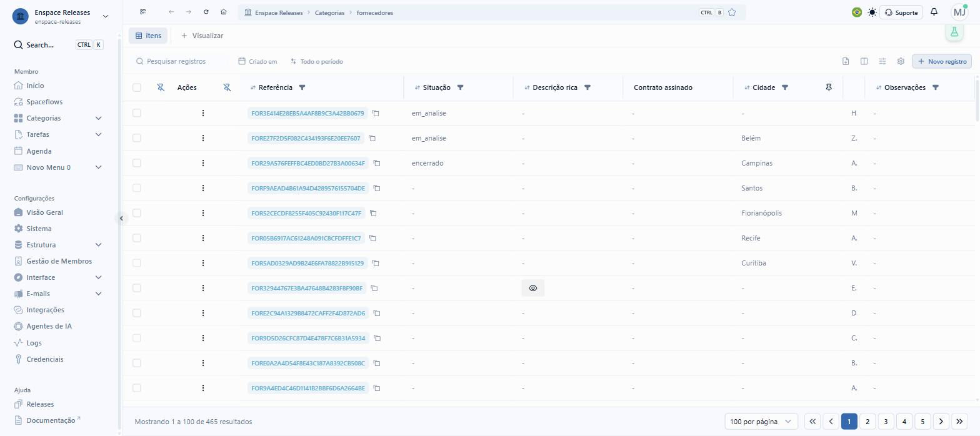980x436 pixels.
Task: Click the Visualizar add-view tab
Action: 202,36
